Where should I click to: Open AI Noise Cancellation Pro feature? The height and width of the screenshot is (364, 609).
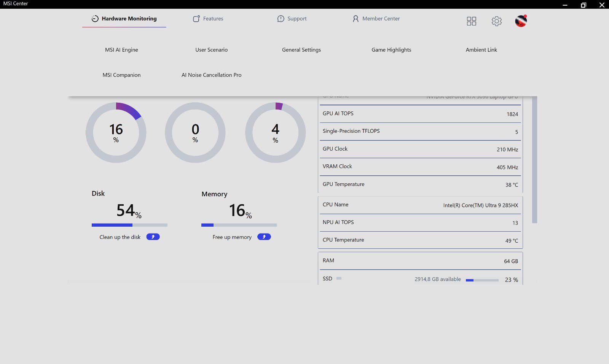212,75
